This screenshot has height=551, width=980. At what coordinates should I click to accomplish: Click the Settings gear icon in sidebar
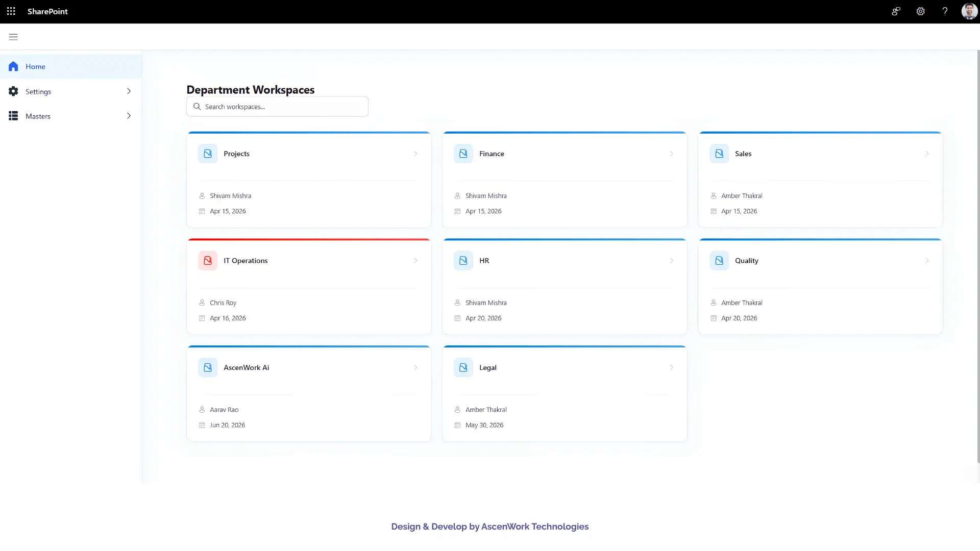13,91
